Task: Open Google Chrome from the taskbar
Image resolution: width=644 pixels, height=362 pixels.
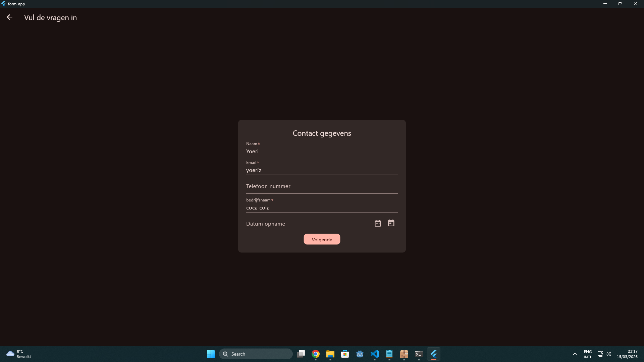Action: tap(315, 354)
